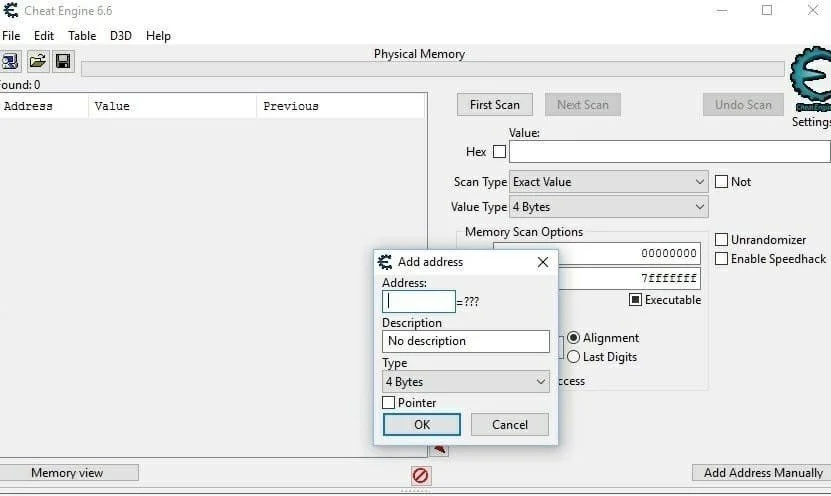
Task: Click the open folder icon in toolbar
Action: click(x=37, y=61)
